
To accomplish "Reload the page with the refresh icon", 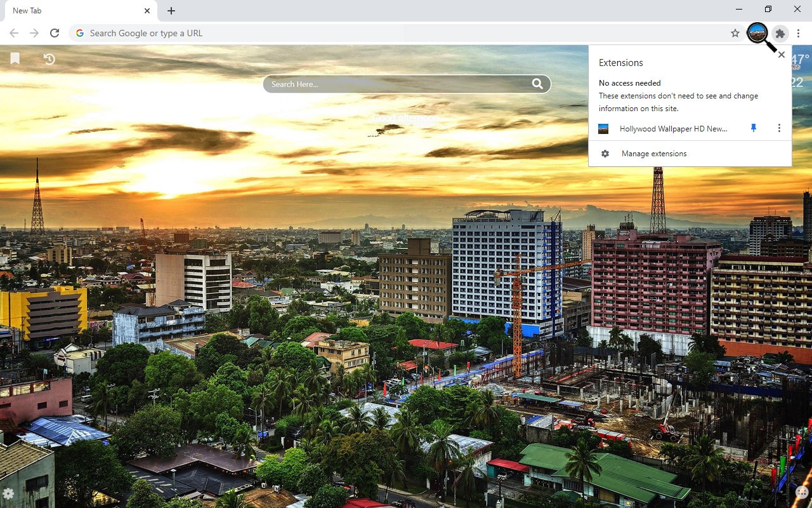I will 55,33.
